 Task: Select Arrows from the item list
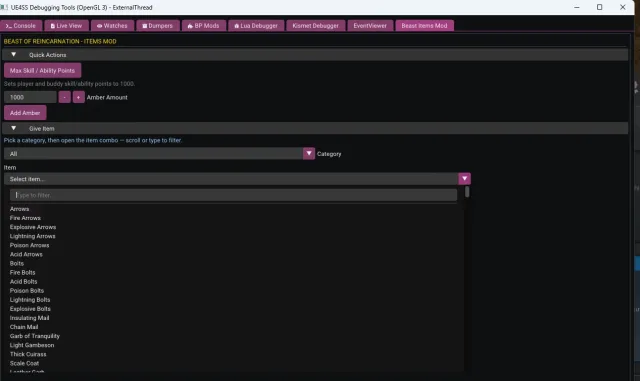point(20,209)
